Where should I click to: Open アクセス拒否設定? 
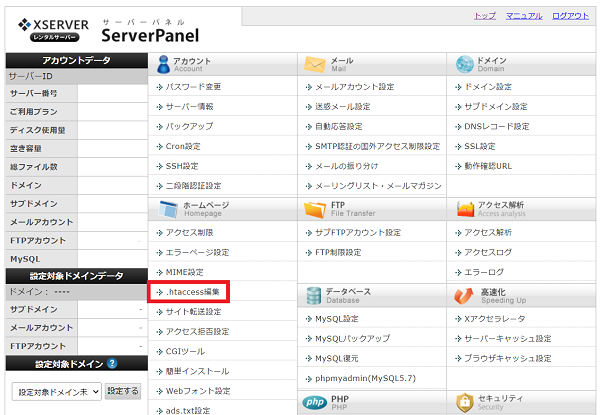197,332
